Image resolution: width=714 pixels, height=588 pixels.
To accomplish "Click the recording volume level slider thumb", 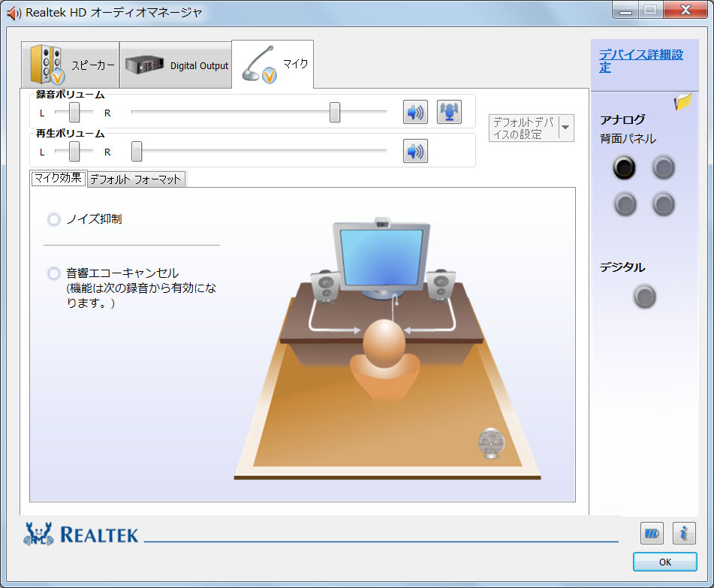I will (335, 112).
